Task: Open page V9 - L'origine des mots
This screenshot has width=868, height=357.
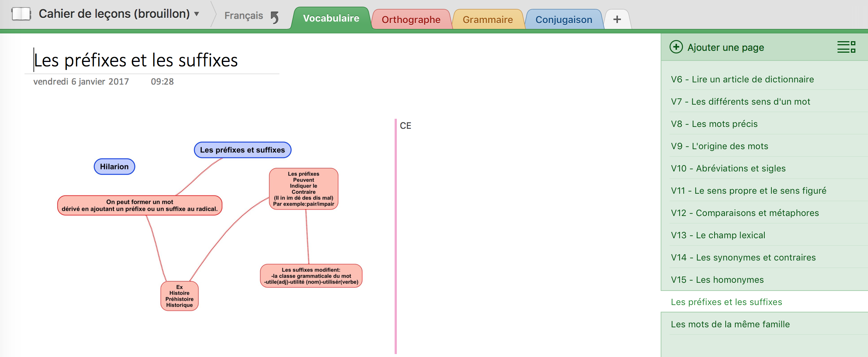Action: point(719,146)
